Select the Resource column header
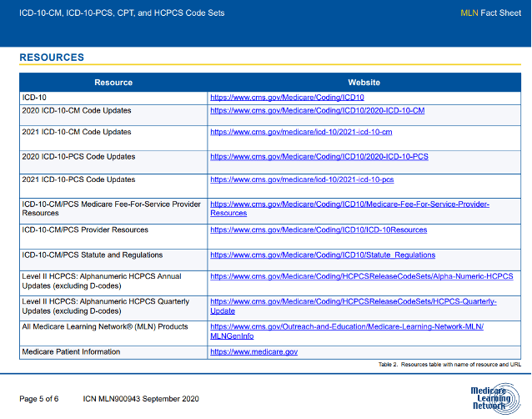 (113, 83)
